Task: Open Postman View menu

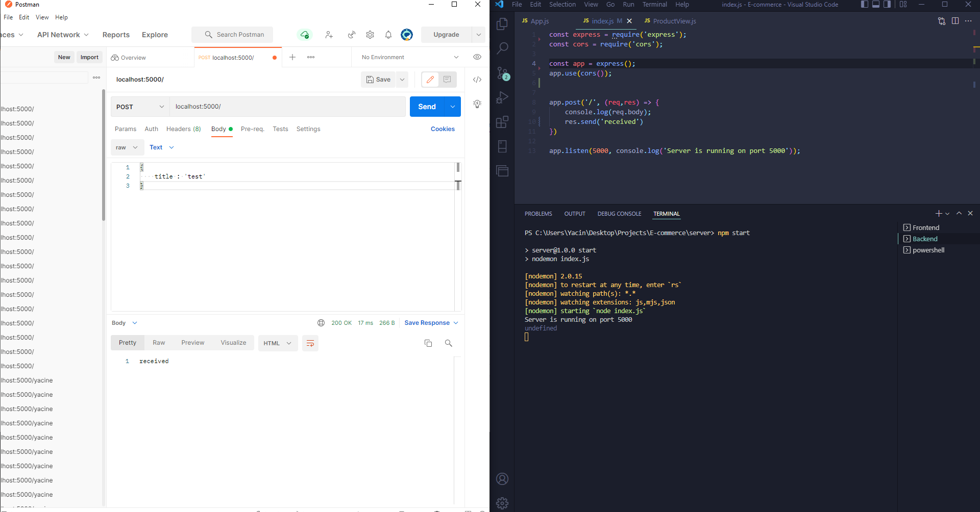Action: (x=42, y=17)
